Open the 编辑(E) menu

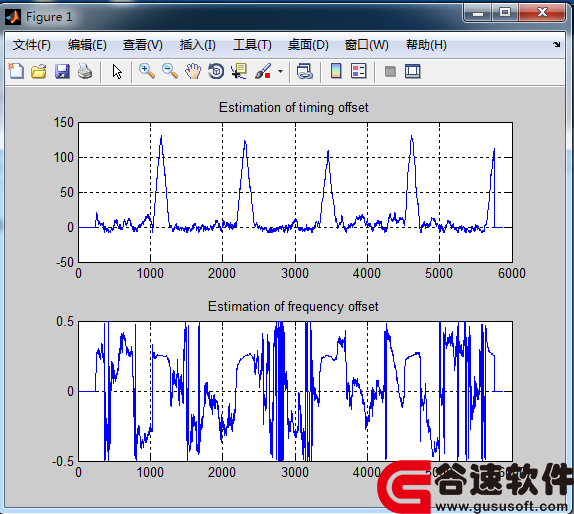point(87,45)
